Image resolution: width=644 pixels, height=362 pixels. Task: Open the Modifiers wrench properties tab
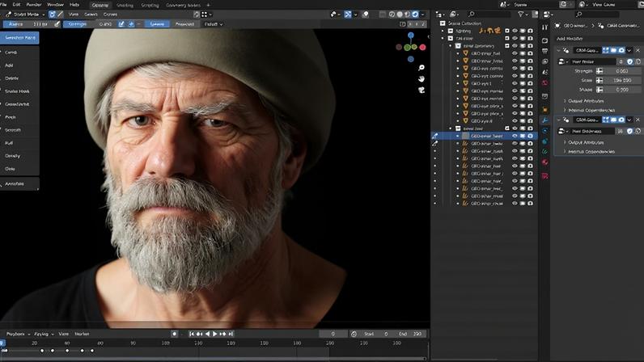coord(545,120)
